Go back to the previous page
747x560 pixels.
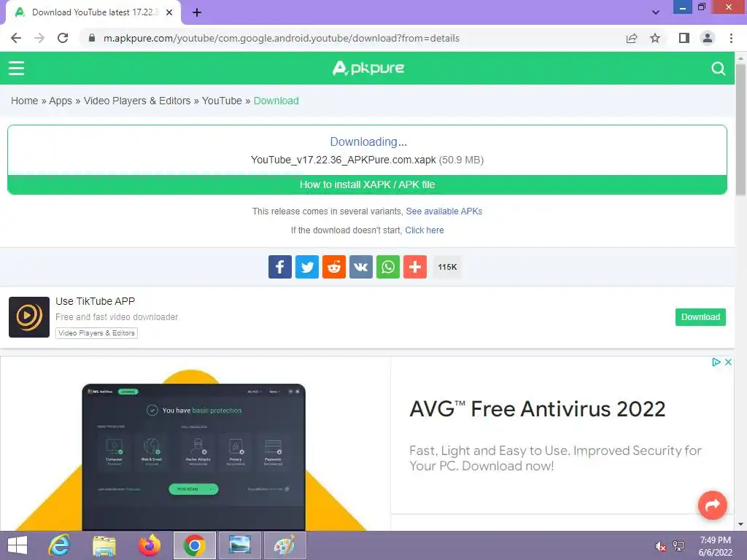pyautogui.click(x=16, y=38)
